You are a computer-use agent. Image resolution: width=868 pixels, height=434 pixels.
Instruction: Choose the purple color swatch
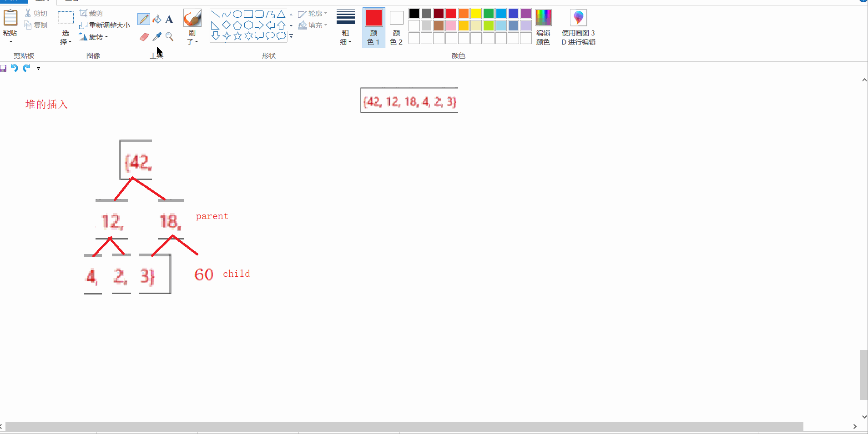point(526,13)
